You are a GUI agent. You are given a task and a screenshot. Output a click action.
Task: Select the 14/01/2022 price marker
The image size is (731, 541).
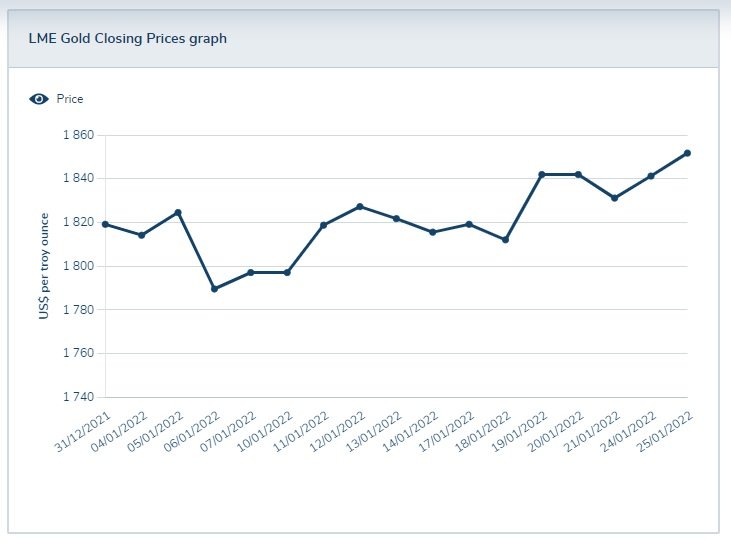[x=432, y=232]
